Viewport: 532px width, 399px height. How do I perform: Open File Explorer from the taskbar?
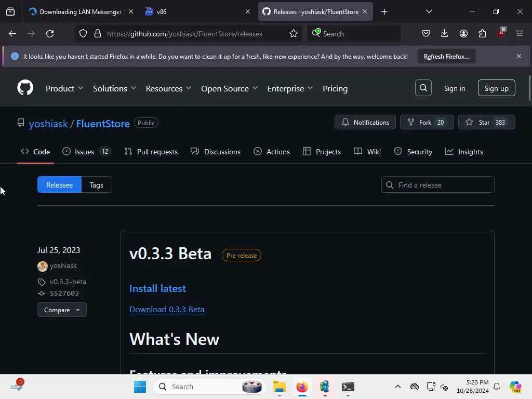tap(279, 387)
